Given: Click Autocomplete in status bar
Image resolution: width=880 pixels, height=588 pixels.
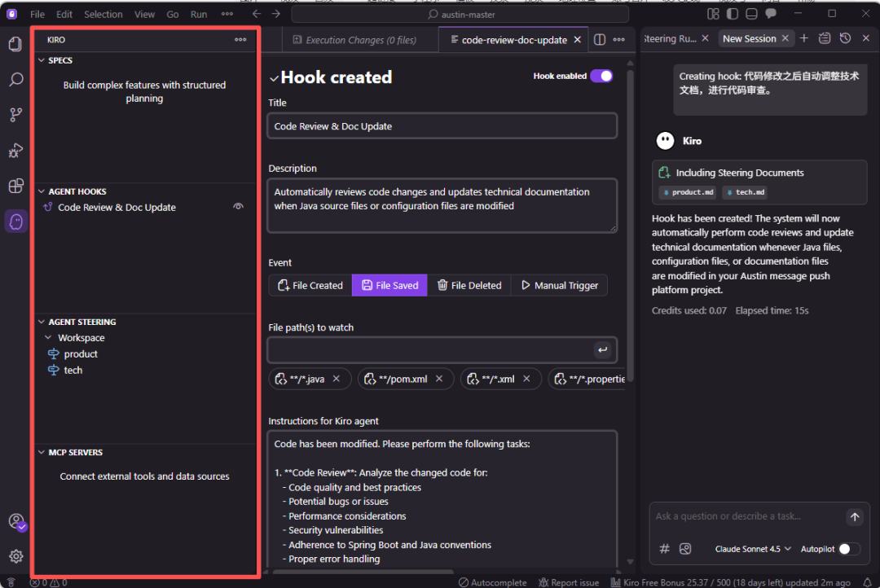Looking at the screenshot, I should click(493, 582).
